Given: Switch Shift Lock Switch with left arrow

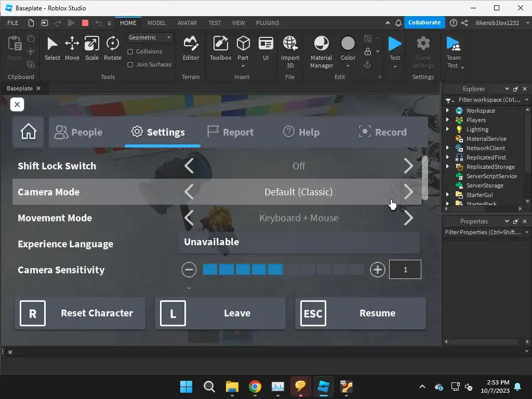Looking at the screenshot, I should (x=189, y=166).
